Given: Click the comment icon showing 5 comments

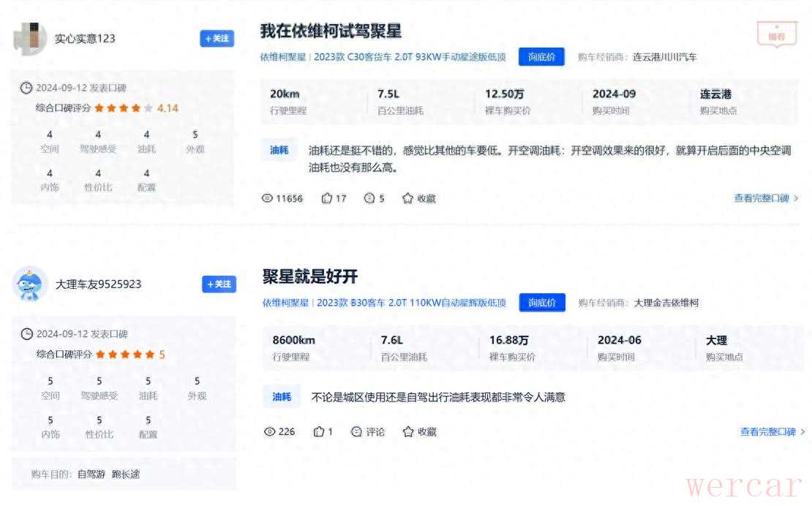Looking at the screenshot, I should pos(369,198).
